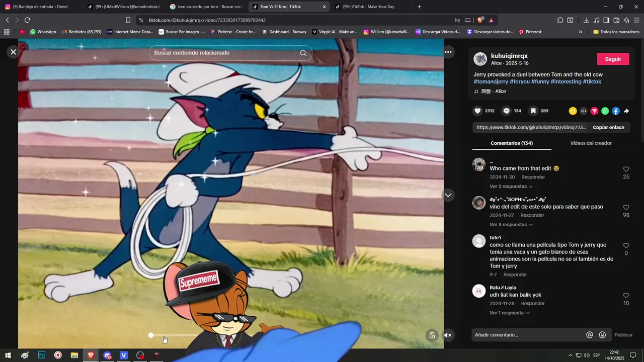644x362 pixels.
Task: Like the video with heart icon
Action: click(x=477, y=111)
